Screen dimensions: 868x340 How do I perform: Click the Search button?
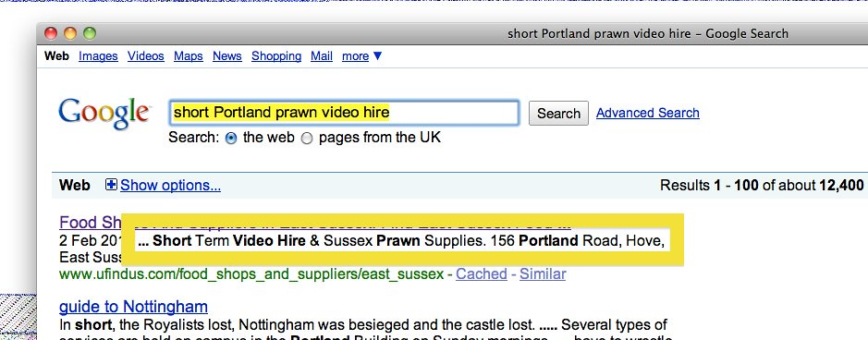(x=558, y=114)
